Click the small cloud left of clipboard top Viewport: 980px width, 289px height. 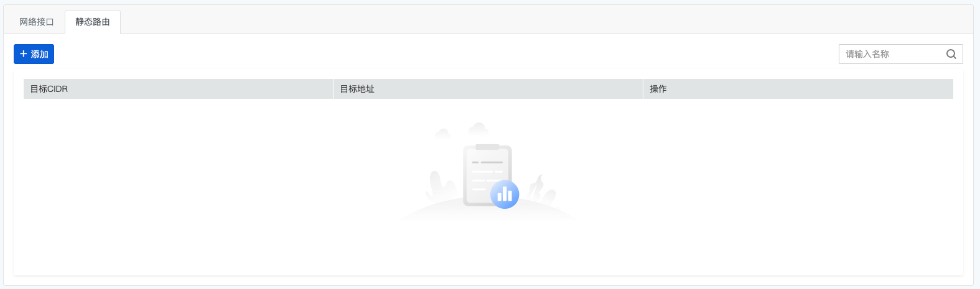click(x=442, y=132)
